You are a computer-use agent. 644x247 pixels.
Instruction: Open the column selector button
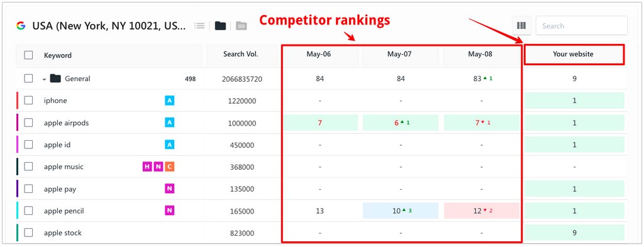(x=521, y=26)
